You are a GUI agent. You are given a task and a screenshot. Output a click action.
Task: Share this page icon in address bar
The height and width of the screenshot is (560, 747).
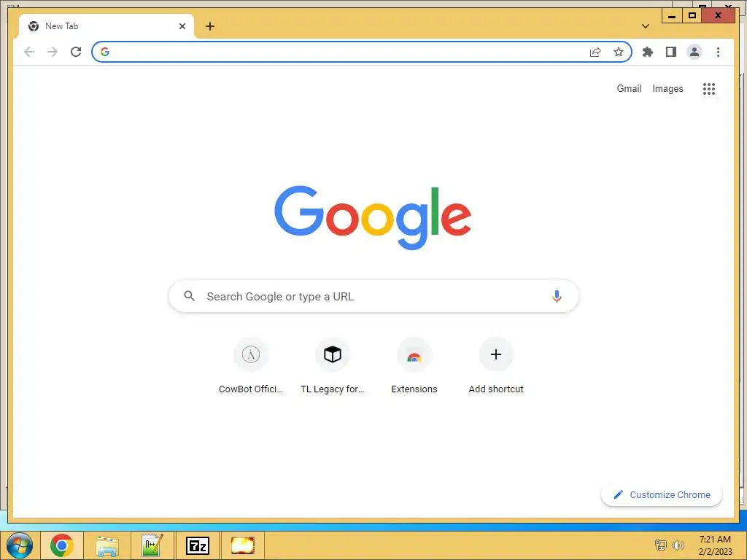point(595,52)
